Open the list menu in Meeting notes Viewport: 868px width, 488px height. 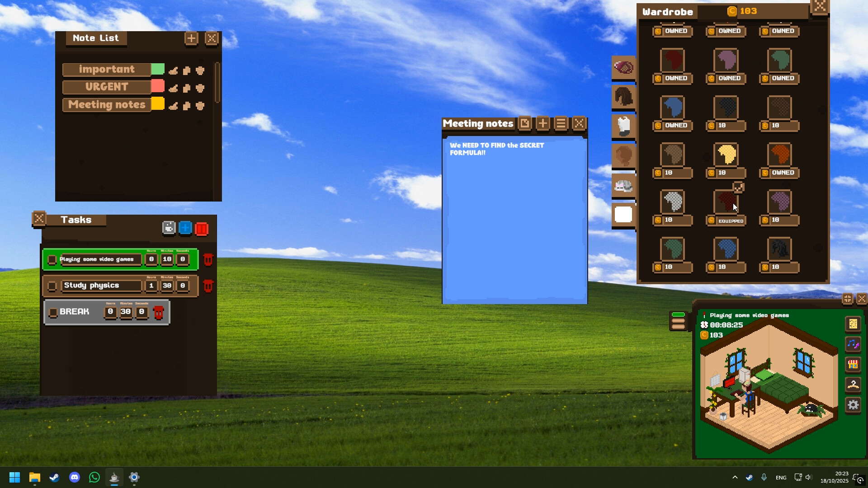pyautogui.click(x=561, y=123)
